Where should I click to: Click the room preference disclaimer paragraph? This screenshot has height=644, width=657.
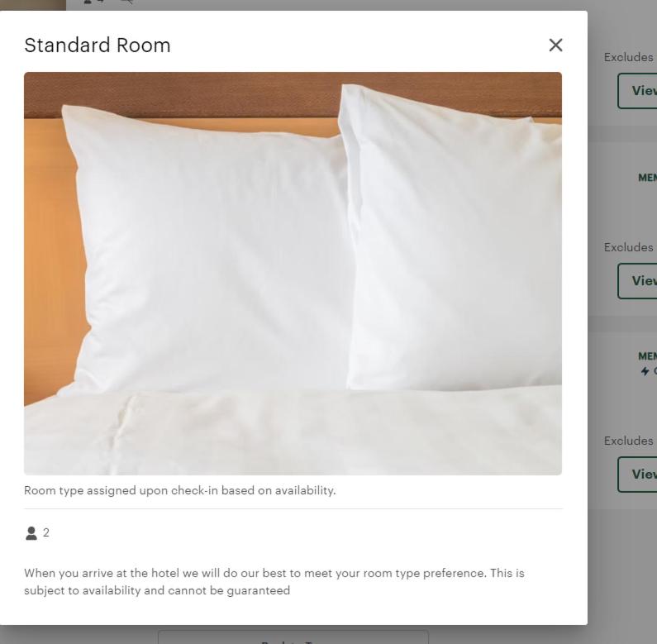(x=274, y=581)
